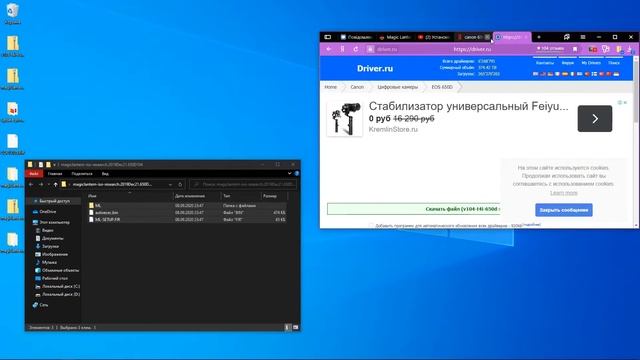Open the browser hamburger menu
Screen dimensions: 640x360
pos(583,37)
